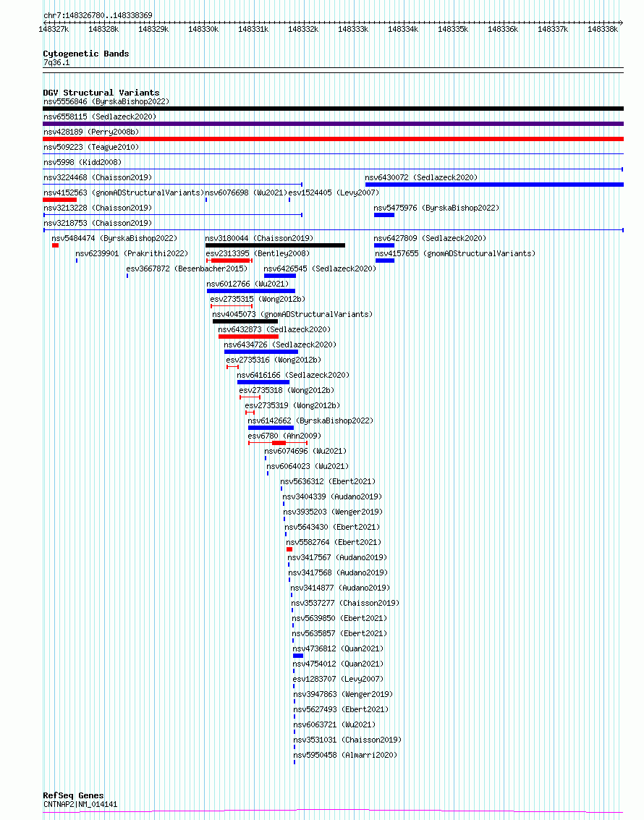644x820 pixels.
Task: Click nsv5484474 (ByrskaBishop2022) label
Action: (114, 238)
